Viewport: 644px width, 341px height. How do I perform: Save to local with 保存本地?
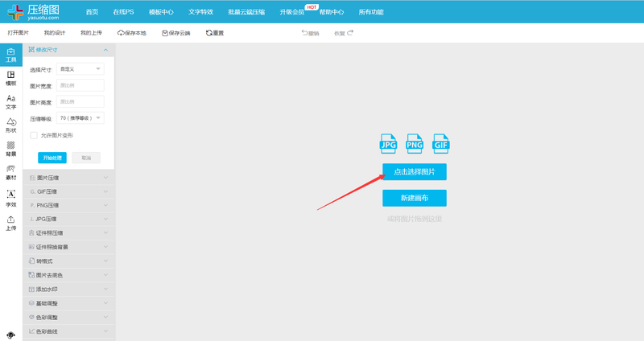click(x=132, y=33)
